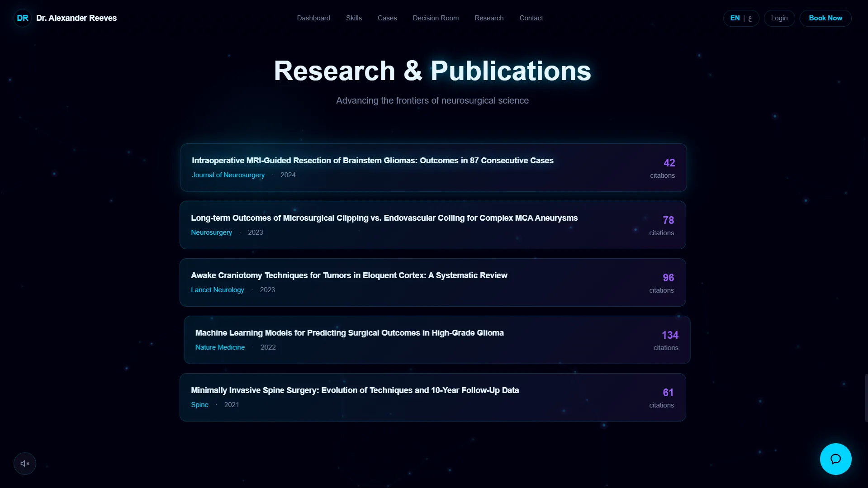Select the Awake Craniotomy Techniques review
This screenshot has width=868, height=488.
(x=349, y=275)
